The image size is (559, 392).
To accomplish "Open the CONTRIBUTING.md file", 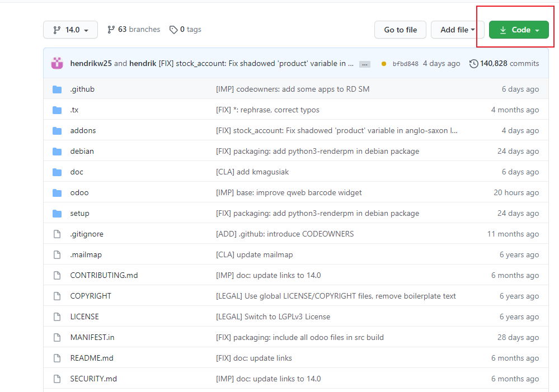I will [x=104, y=275].
